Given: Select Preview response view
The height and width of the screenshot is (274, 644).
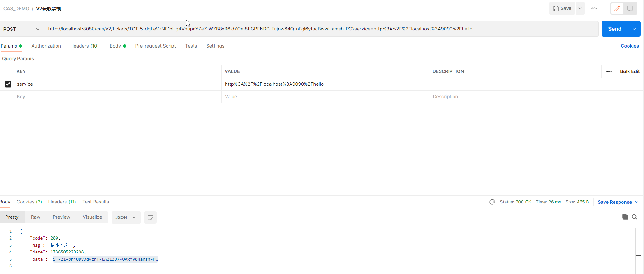Looking at the screenshot, I should tap(62, 217).
